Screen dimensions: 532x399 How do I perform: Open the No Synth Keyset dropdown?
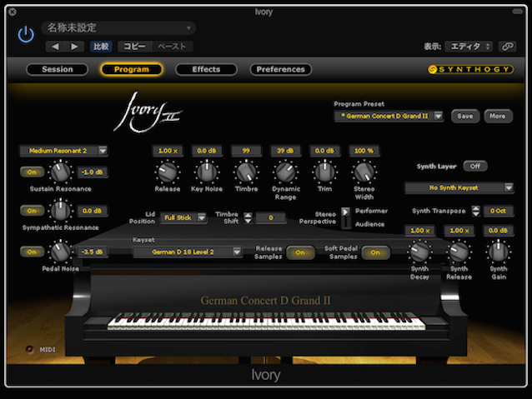click(x=459, y=187)
